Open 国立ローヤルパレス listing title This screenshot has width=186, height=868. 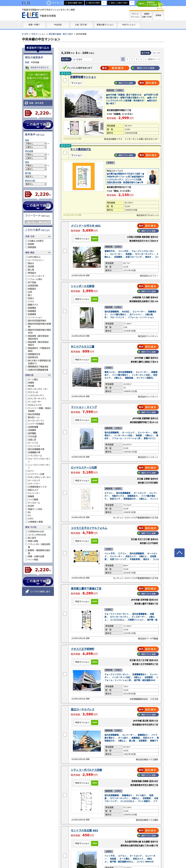point(82,709)
